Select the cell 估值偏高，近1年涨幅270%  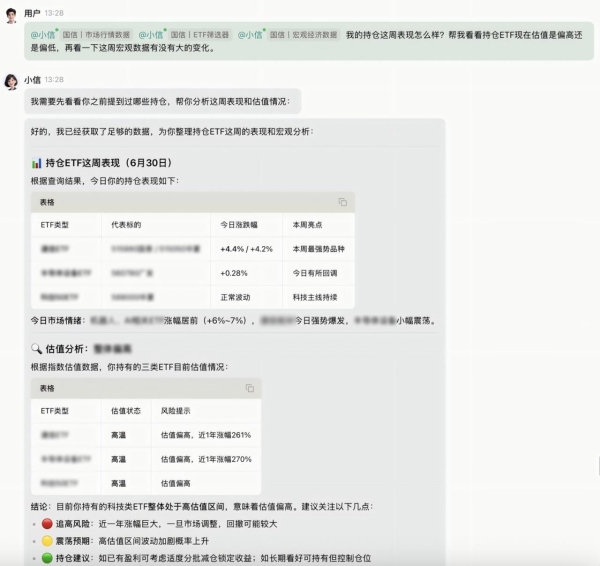[x=206, y=459]
